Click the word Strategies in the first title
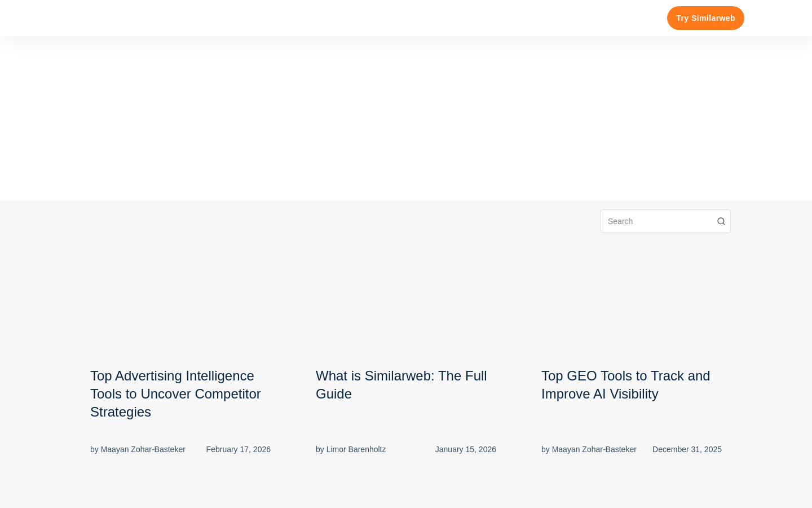The width and height of the screenshot is (812, 508). 121,412
